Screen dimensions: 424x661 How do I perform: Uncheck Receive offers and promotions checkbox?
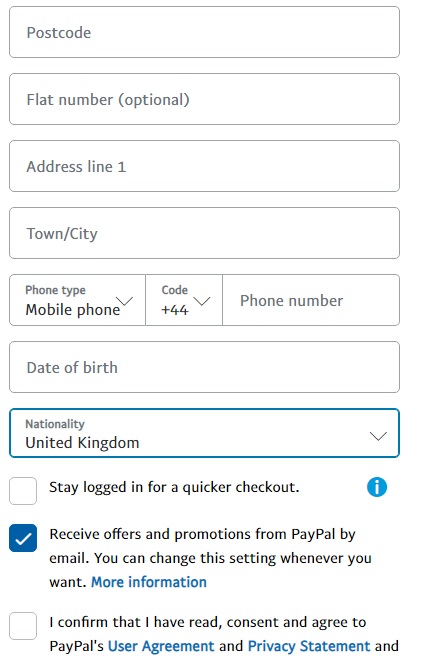pos(23,538)
